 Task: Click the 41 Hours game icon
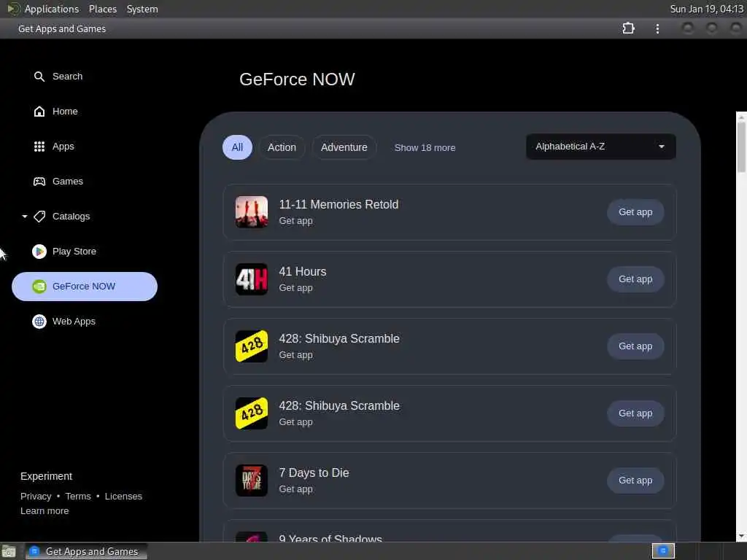coord(252,279)
